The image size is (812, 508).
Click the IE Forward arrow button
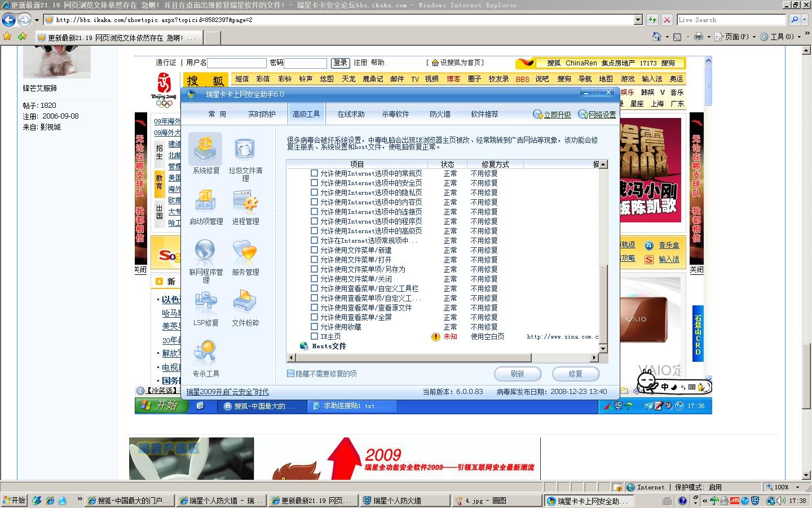tap(24, 20)
